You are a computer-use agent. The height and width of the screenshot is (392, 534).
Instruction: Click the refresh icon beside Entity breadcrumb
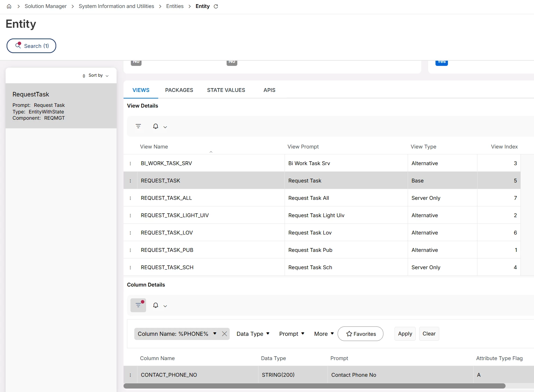(216, 6)
